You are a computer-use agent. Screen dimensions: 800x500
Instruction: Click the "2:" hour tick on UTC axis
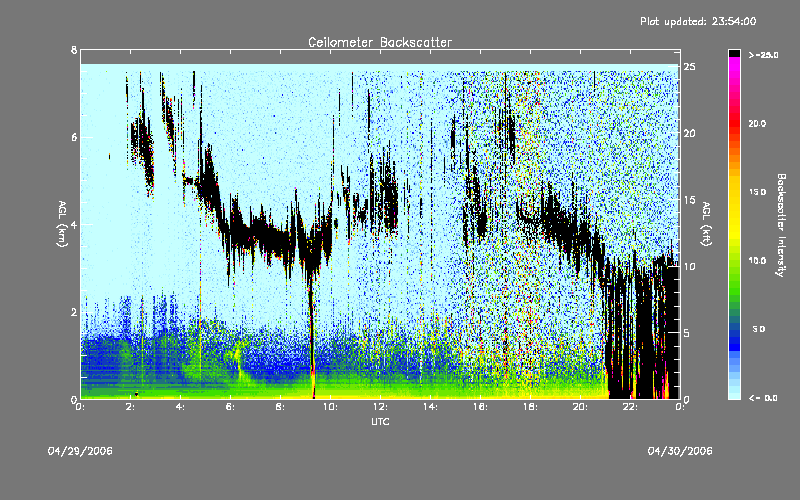[x=131, y=407]
